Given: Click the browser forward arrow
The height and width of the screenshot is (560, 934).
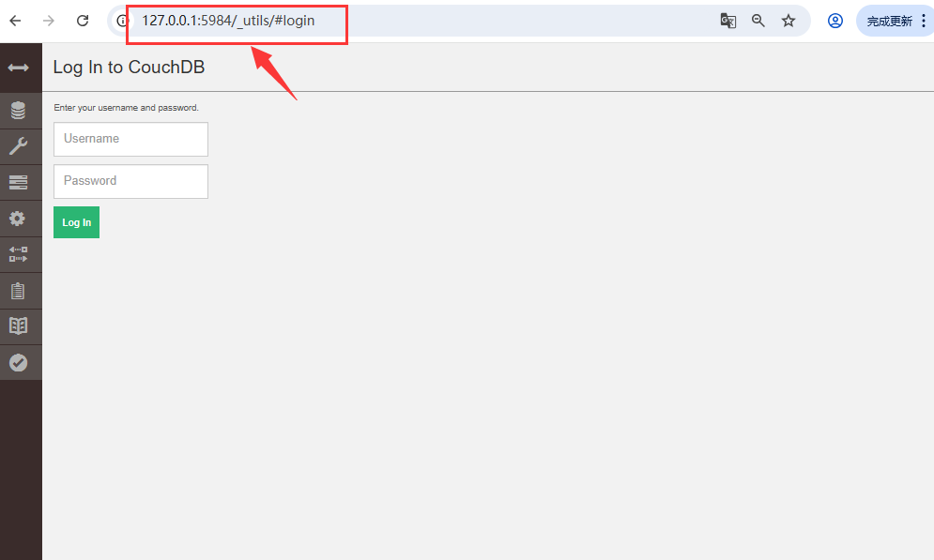Looking at the screenshot, I should pos(49,21).
